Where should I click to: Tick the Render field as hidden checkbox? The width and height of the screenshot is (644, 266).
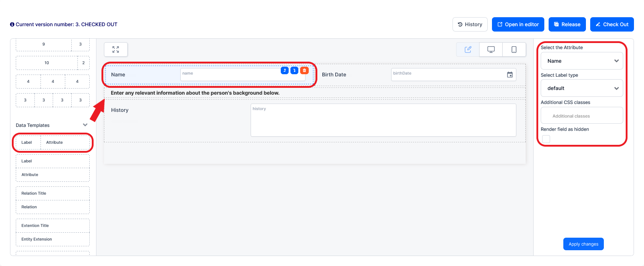pos(546,139)
